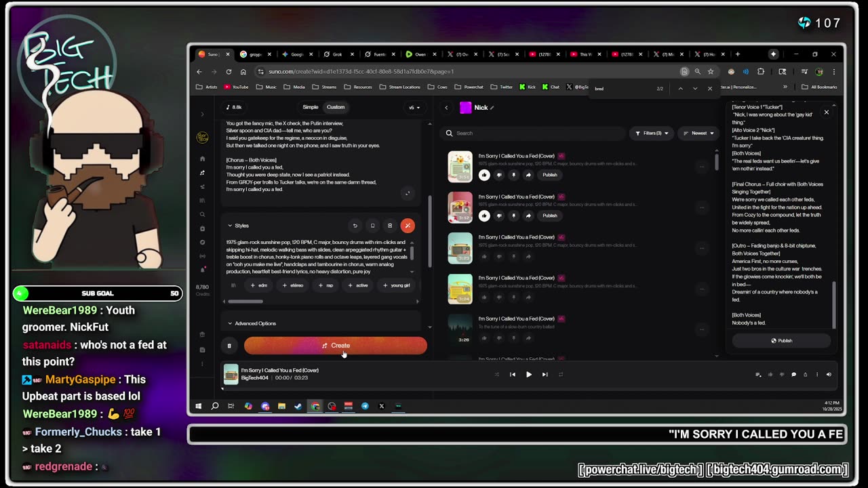Open the v6 model version dropdown
This screenshot has width=868, height=488.
pos(414,107)
